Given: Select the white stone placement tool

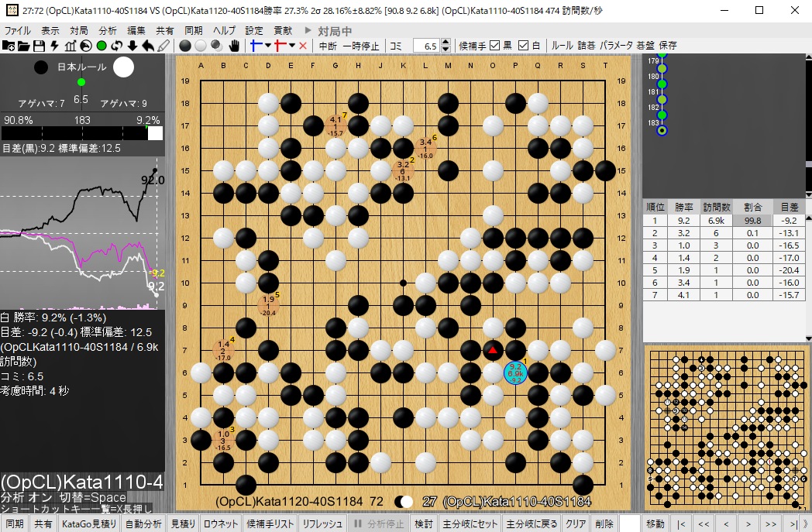Looking at the screenshot, I should tap(201, 46).
